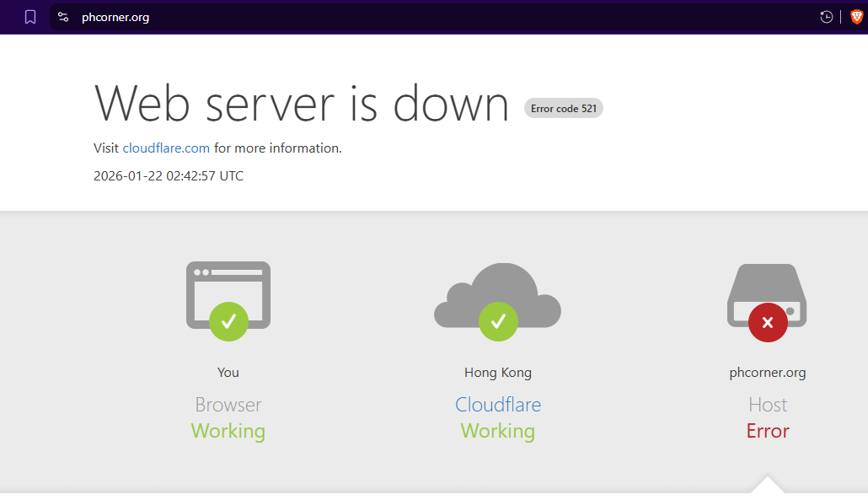Click the red Error status text

pos(768,431)
